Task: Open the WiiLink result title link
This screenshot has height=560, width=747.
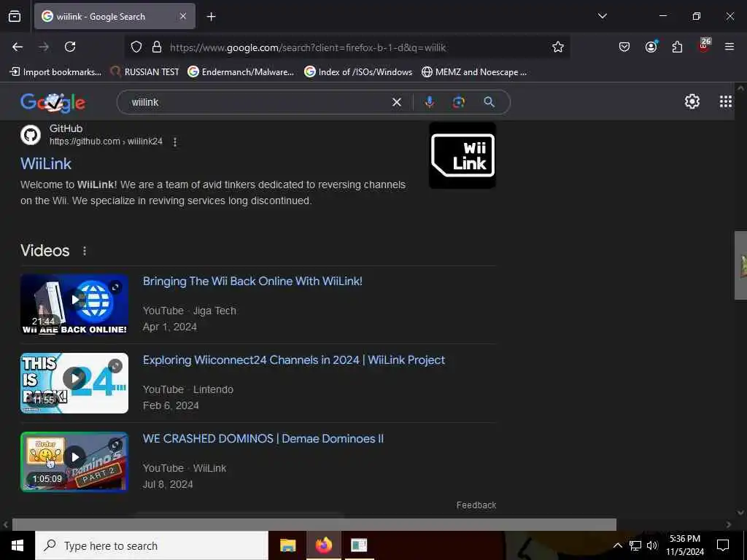Action: (x=46, y=164)
